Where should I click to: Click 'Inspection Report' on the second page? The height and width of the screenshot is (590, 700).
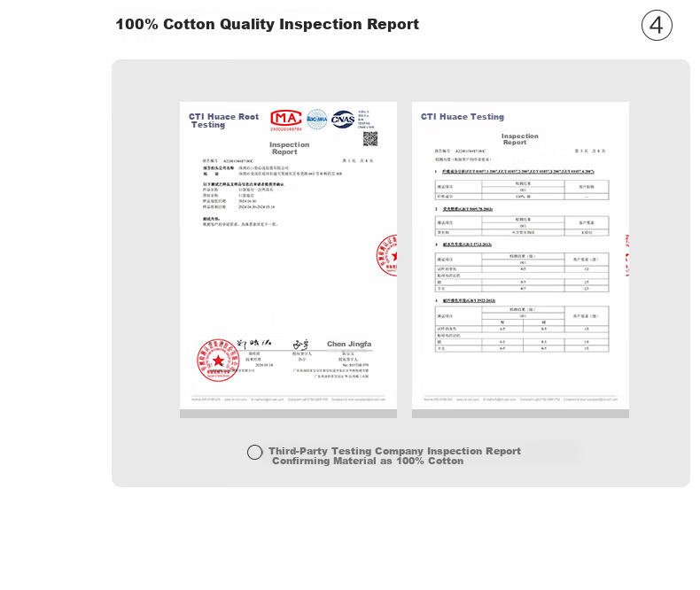pos(519,139)
